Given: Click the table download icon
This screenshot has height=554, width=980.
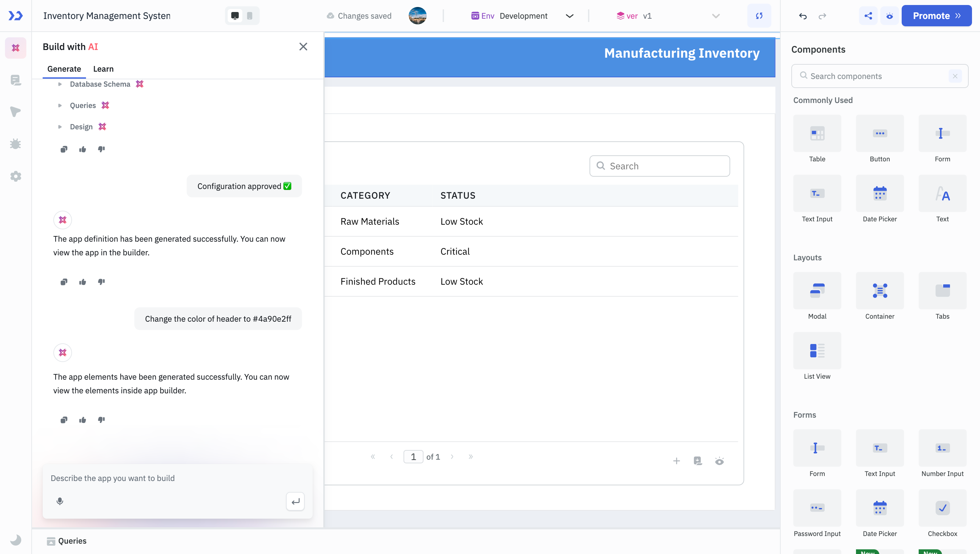Looking at the screenshot, I should click(698, 461).
